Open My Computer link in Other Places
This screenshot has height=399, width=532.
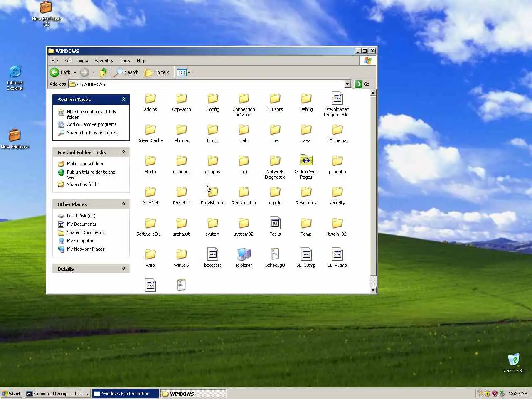click(x=80, y=241)
